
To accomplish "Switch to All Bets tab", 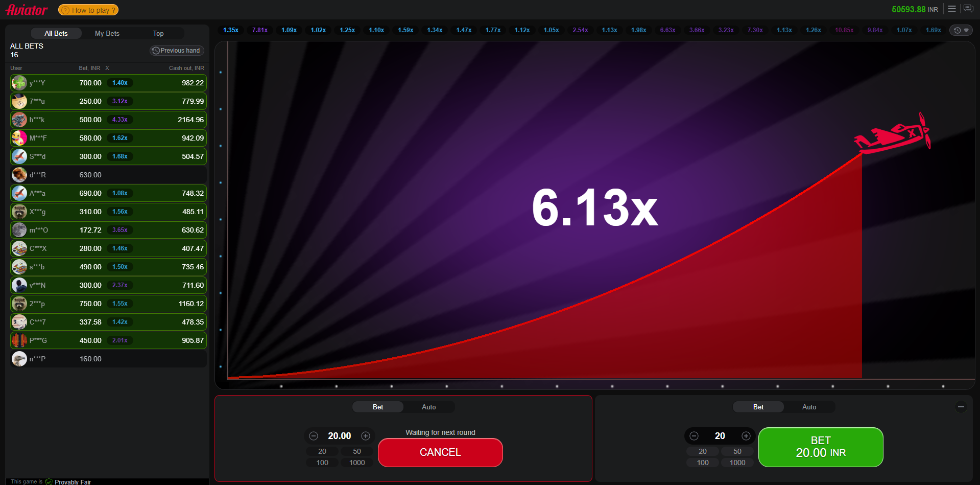I will click(x=56, y=33).
